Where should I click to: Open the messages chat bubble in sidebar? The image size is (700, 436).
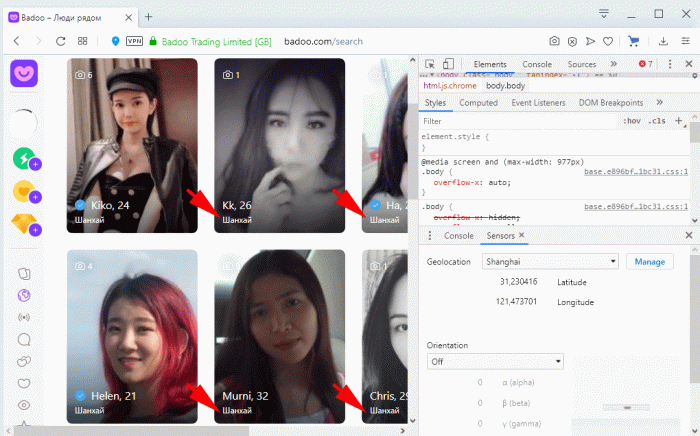coord(24,363)
